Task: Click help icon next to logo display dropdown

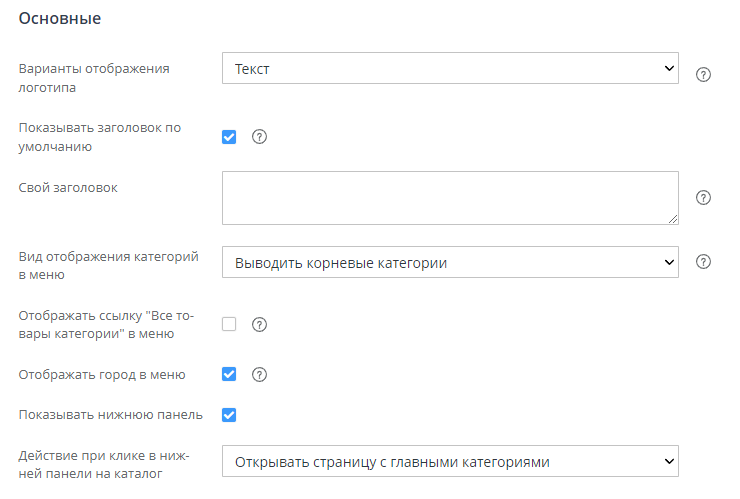Action: [x=703, y=75]
